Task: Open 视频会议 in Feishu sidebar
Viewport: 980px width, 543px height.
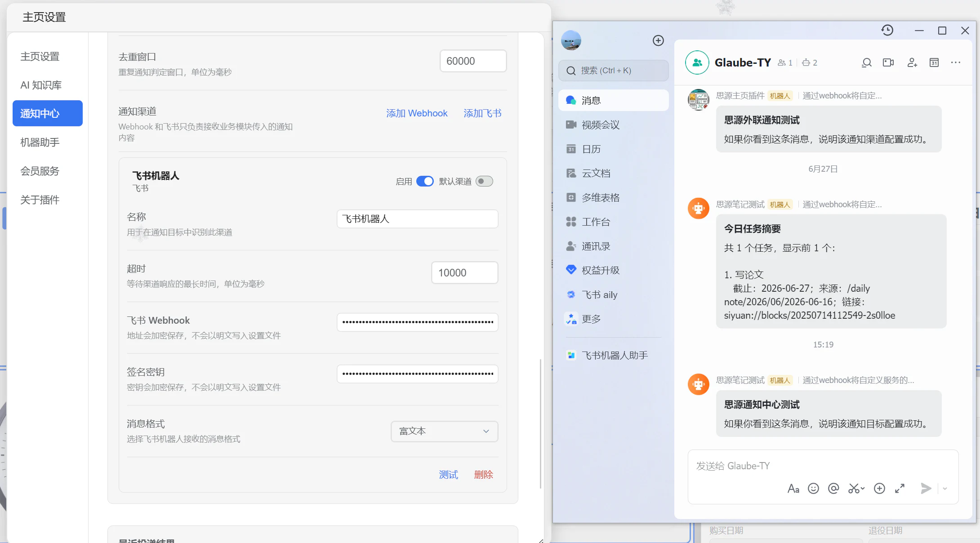Action: [x=613, y=125]
